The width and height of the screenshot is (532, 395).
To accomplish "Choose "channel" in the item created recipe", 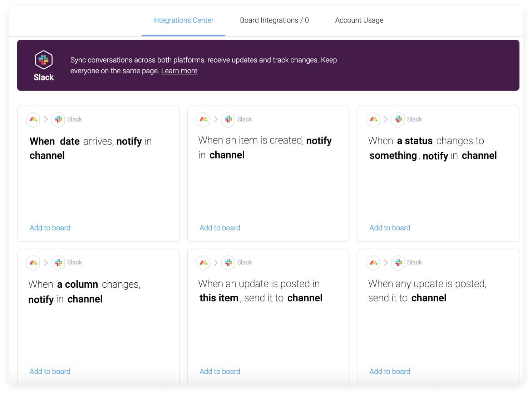I will pos(227,155).
